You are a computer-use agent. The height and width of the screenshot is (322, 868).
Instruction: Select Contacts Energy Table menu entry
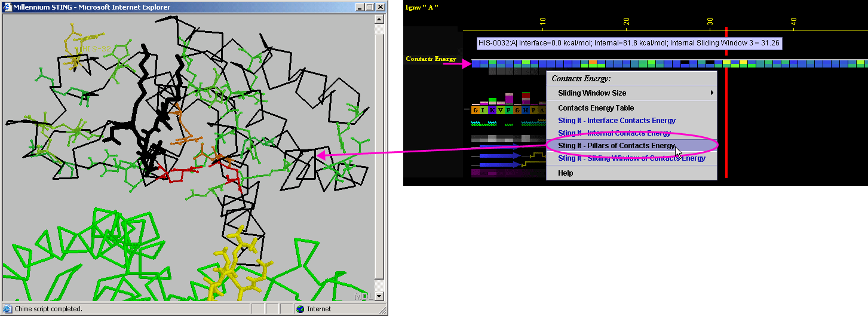point(631,108)
